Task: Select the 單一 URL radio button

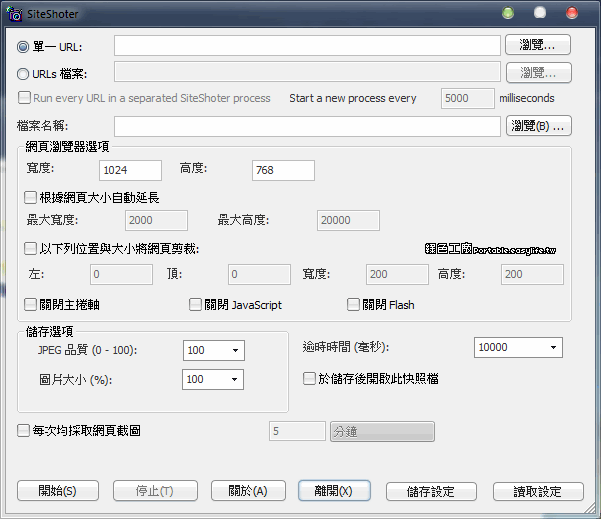Action: click(23, 47)
